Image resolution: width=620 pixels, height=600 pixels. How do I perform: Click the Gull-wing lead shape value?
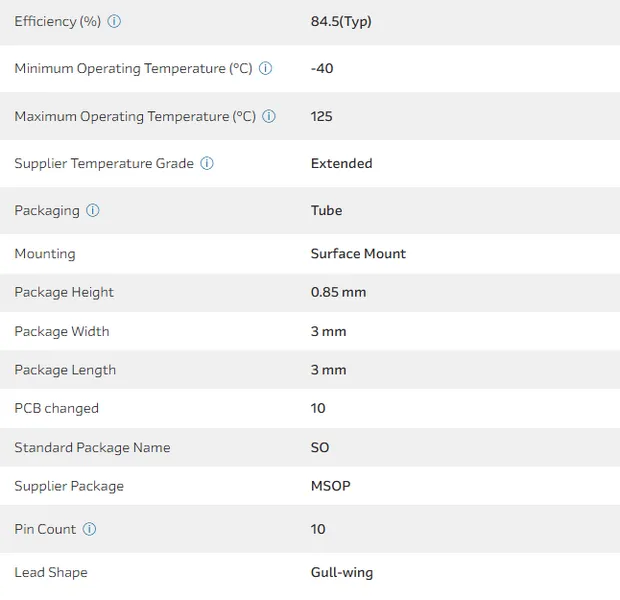click(x=341, y=572)
